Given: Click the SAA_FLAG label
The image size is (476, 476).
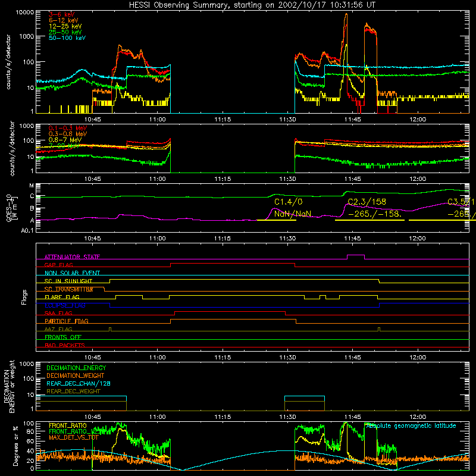Looking at the screenshot, I should pos(58,313).
